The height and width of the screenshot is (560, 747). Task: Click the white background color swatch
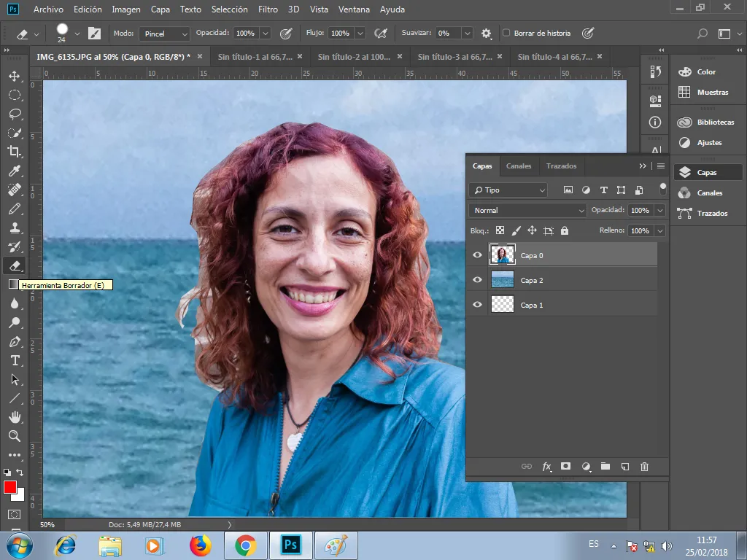click(x=20, y=497)
